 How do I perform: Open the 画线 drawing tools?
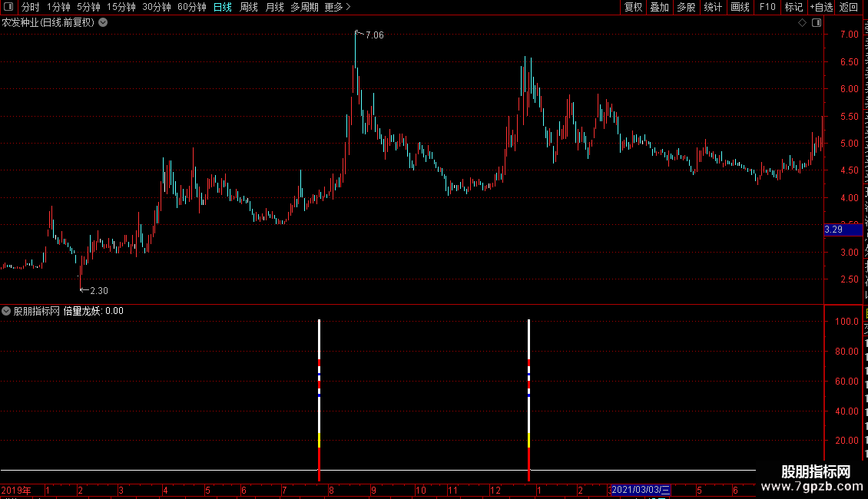tap(740, 7)
